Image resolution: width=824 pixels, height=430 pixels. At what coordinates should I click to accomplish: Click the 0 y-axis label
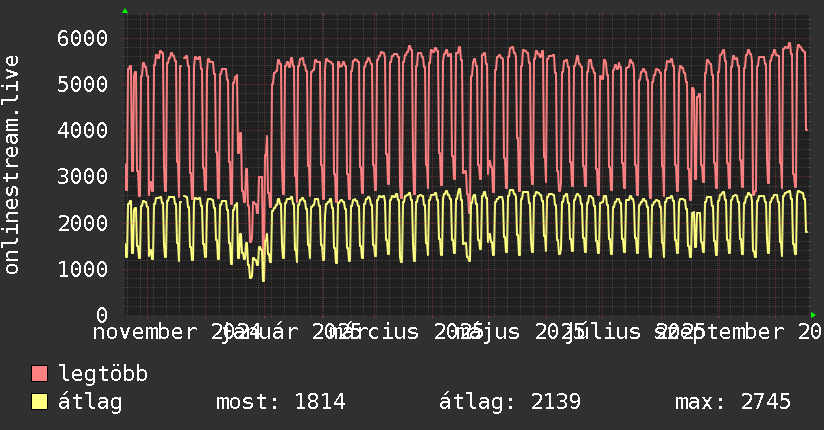(x=102, y=315)
